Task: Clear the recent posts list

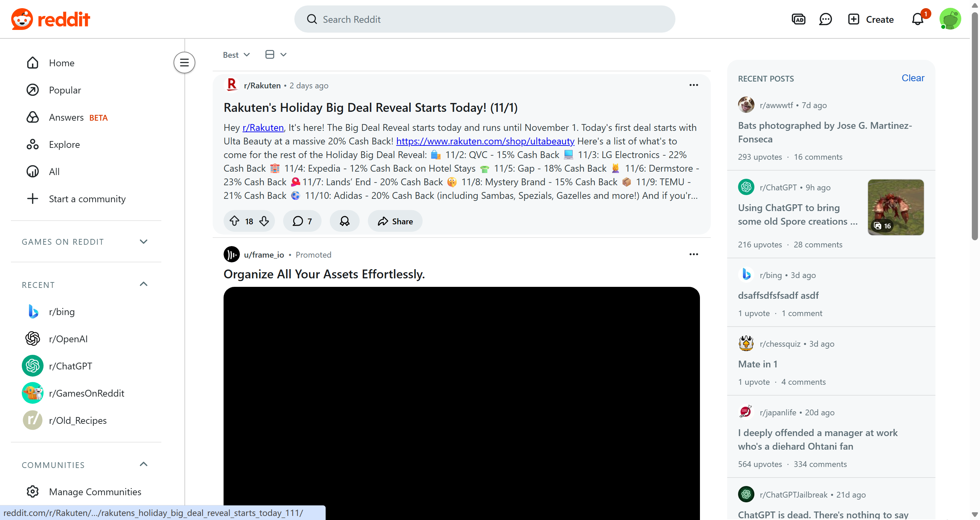Action: pos(912,78)
